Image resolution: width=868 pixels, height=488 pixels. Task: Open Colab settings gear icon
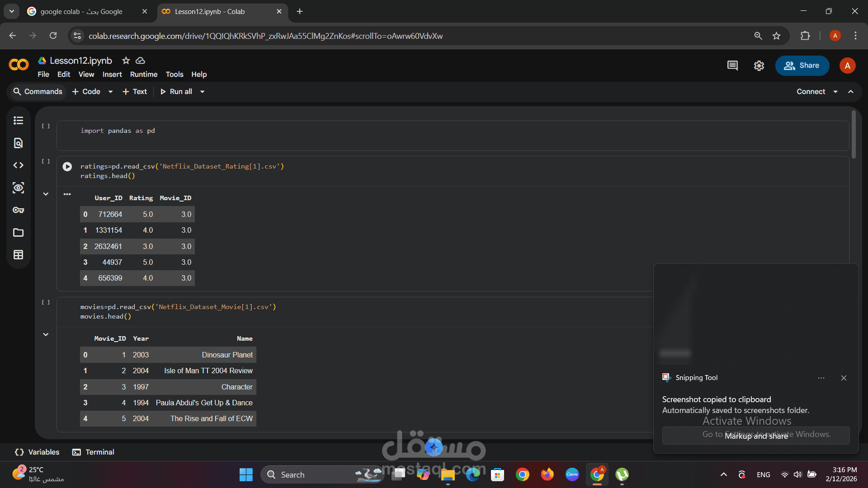(x=759, y=66)
